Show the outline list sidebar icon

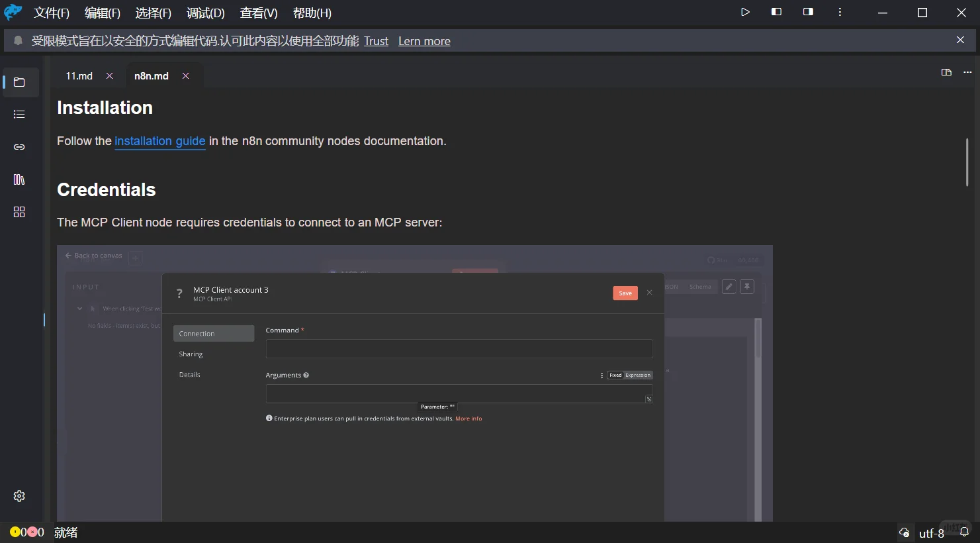tap(19, 115)
